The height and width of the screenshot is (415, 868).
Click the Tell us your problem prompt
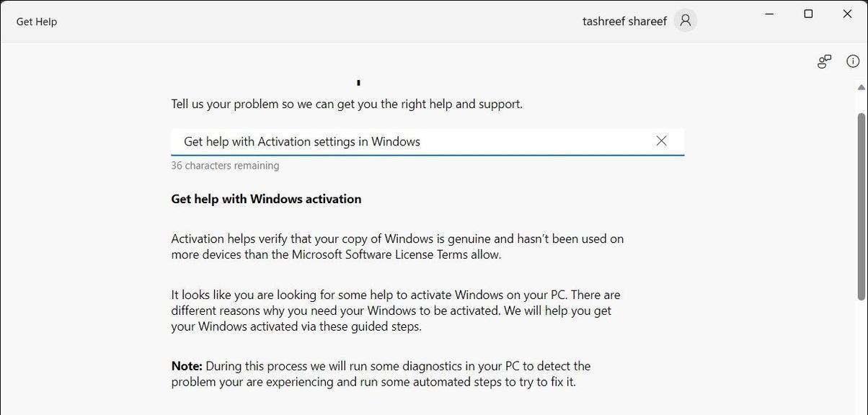pos(347,104)
